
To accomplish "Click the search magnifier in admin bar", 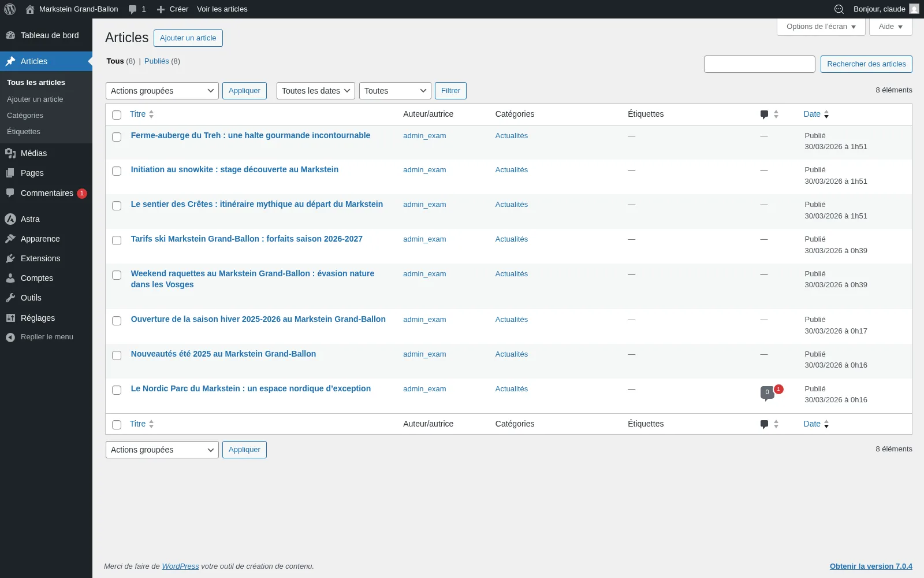I will point(839,9).
